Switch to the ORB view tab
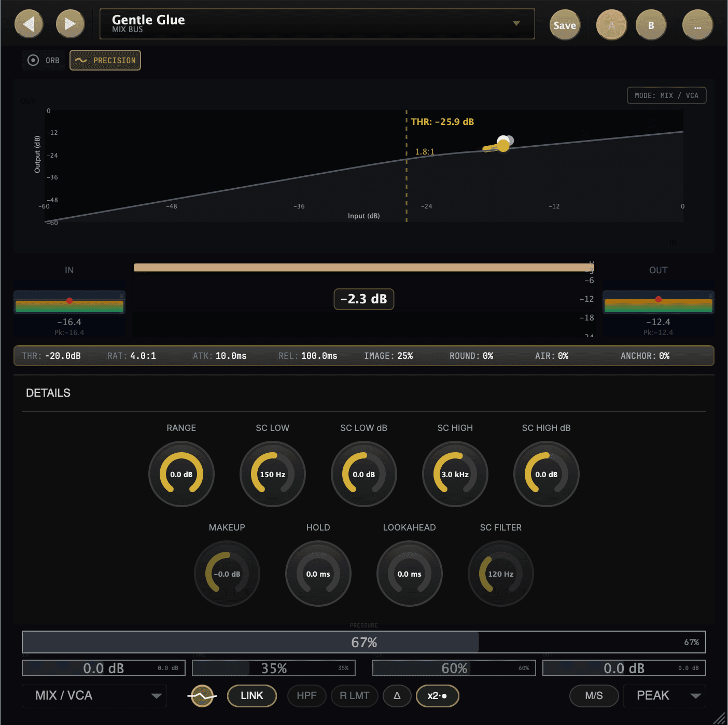The width and height of the screenshot is (728, 725). click(x=44, y=60)
